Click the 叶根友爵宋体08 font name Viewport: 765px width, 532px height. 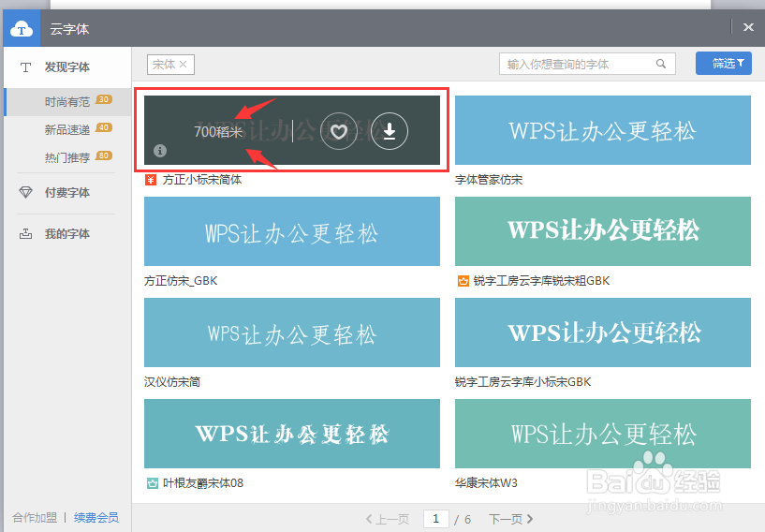click(203, 483)
